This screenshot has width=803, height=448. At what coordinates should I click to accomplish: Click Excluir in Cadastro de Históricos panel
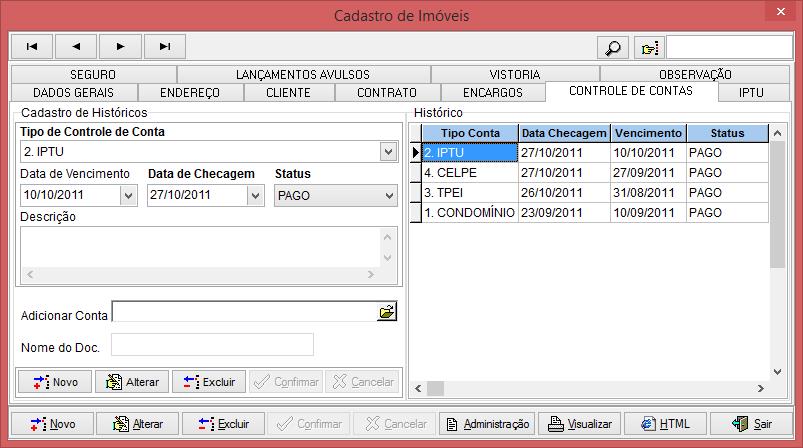point(209,382)
